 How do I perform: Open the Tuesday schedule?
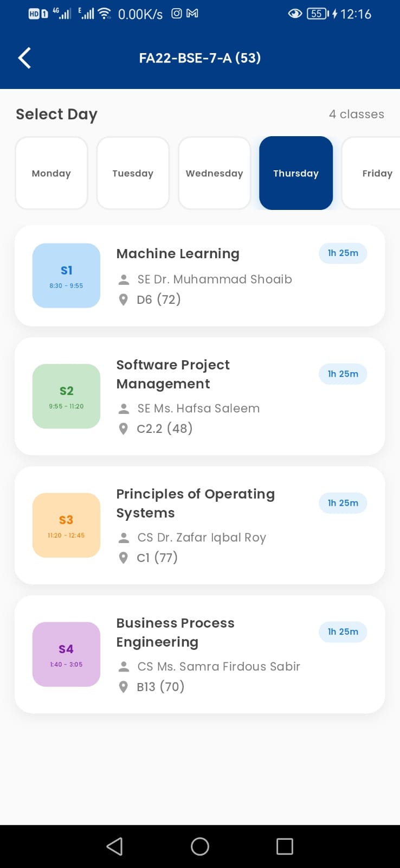(x=133, y=173)
